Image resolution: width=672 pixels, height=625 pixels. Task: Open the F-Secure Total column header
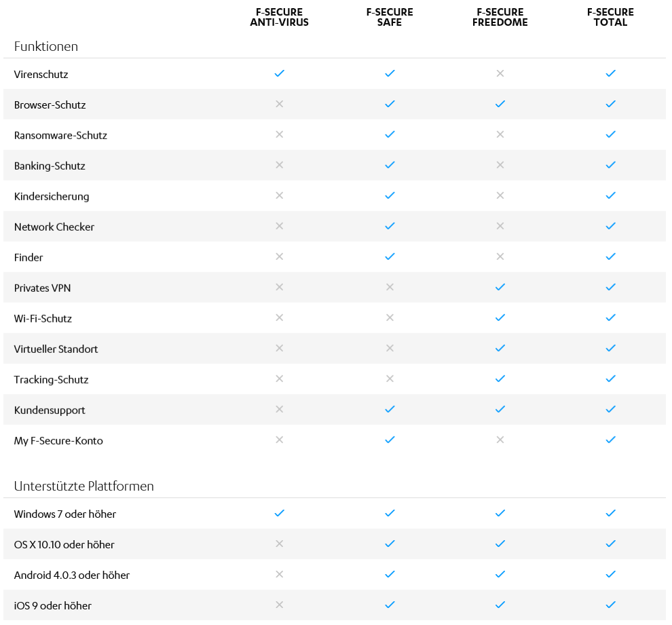tap(610, 17)
